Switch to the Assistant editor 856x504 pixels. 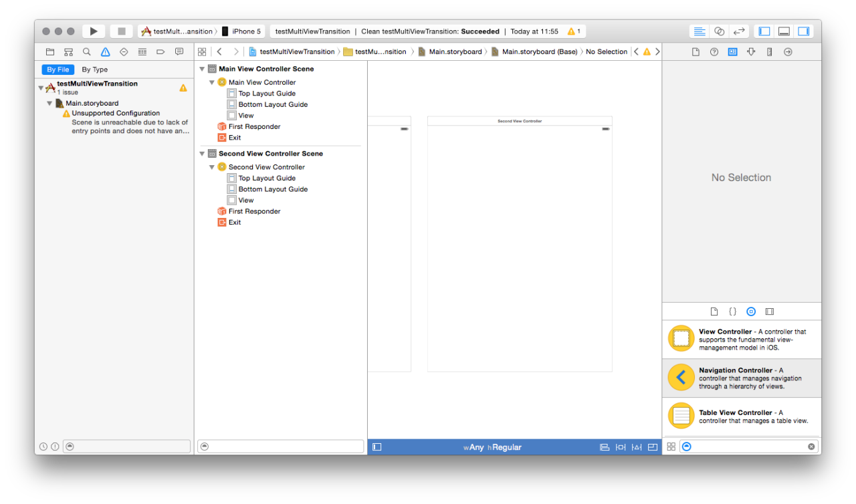tap(719, 31)
